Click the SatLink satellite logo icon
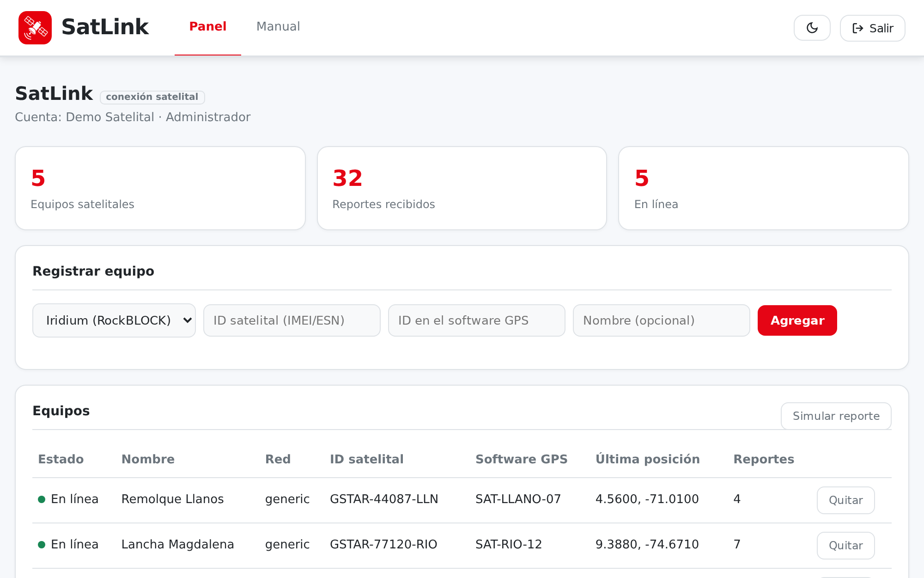The image size is (924, 578). [35, 28]
